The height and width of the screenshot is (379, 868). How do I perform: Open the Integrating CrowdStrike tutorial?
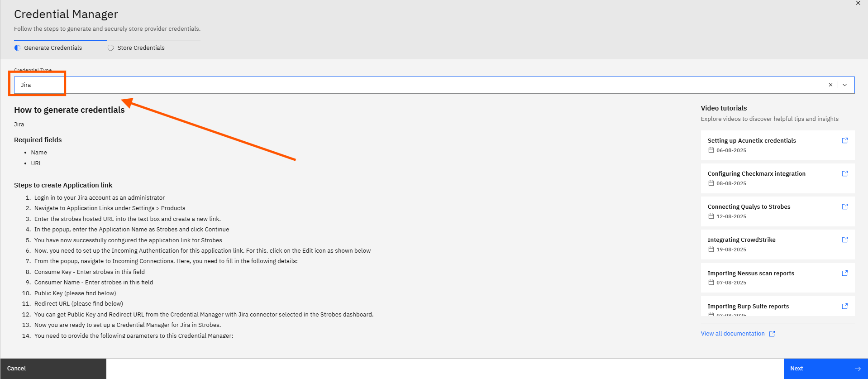click(777, 245)
